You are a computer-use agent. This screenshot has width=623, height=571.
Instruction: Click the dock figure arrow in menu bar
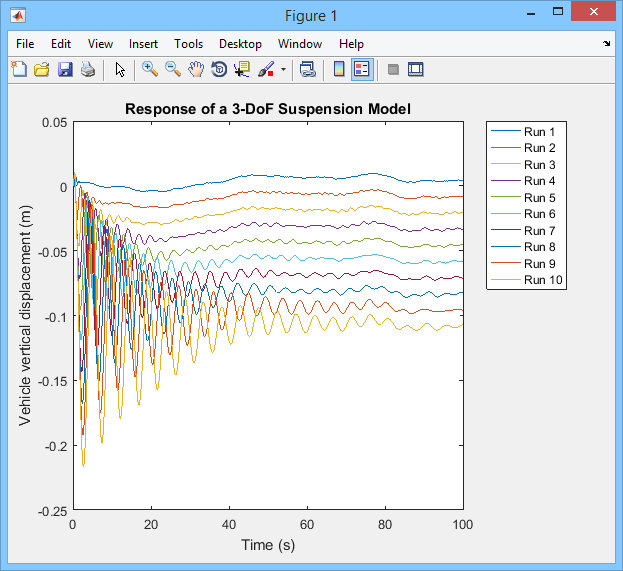607,44
